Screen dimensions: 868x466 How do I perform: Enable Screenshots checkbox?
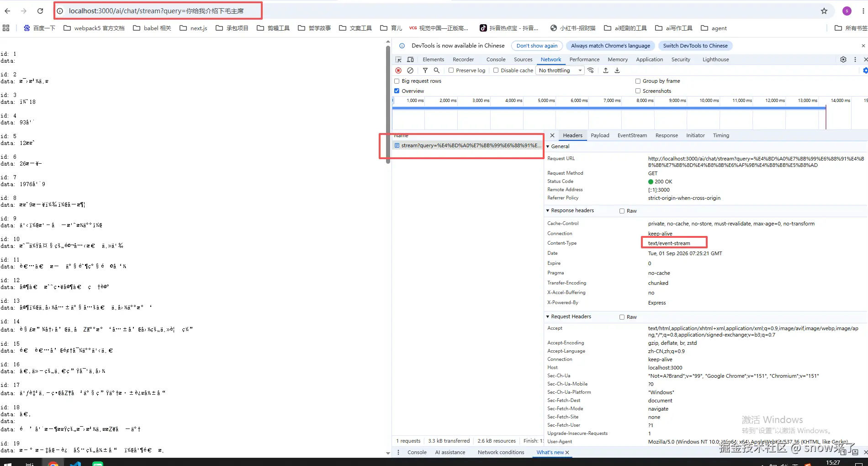click(x=638, y=91)
